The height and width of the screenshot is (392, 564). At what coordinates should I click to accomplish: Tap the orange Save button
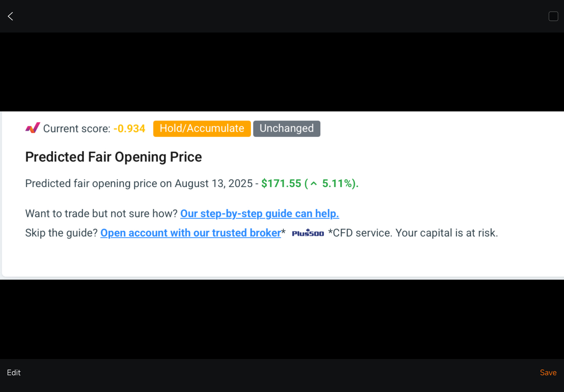click(548, 373)
